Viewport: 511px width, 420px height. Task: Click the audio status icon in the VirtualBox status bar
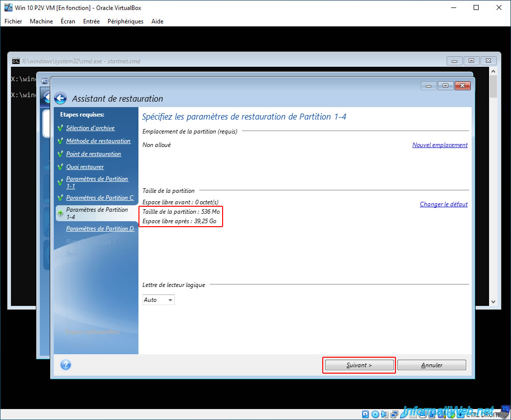click(x=384, y=414)
